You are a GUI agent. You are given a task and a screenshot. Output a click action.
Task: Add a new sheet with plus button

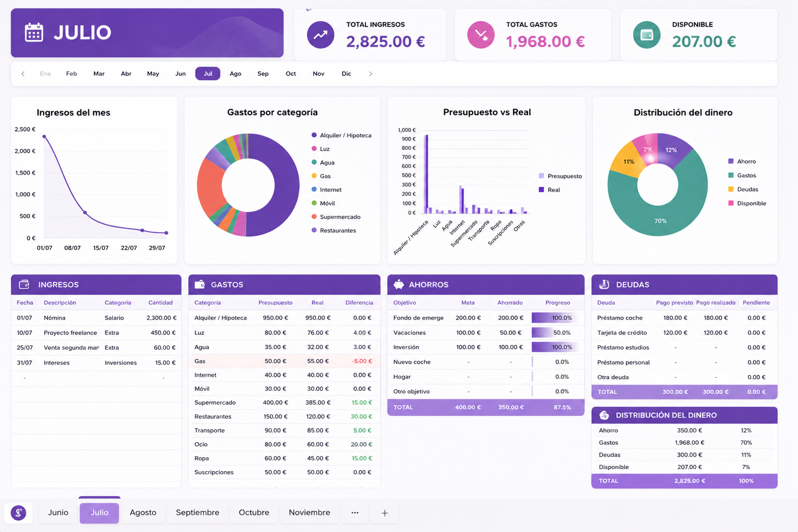(x=385, y=513)
